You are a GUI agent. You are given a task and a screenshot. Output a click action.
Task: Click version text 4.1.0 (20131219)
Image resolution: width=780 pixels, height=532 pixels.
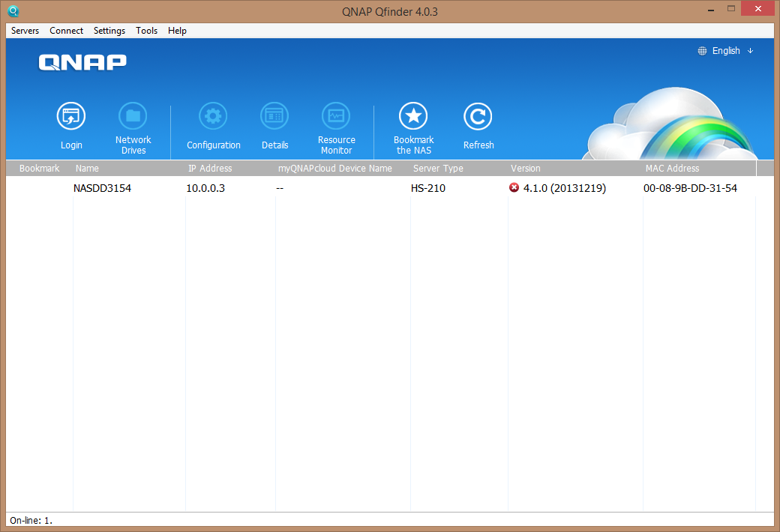(x=565, y=188)
